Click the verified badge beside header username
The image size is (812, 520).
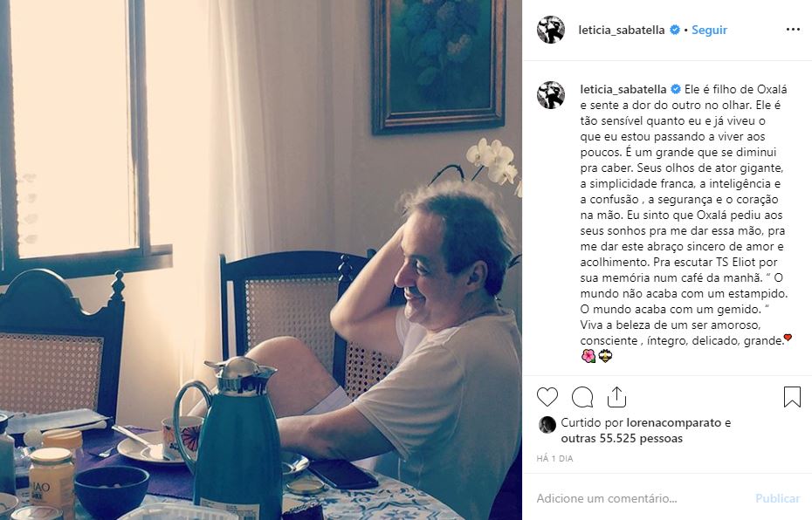pyautogui.click(x=675, y=30)
